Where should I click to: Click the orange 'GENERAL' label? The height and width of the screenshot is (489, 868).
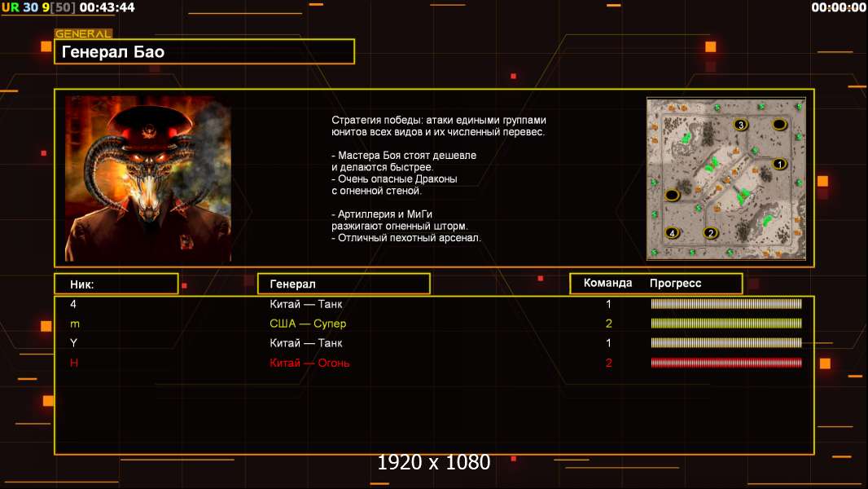[x=83, y=33]
